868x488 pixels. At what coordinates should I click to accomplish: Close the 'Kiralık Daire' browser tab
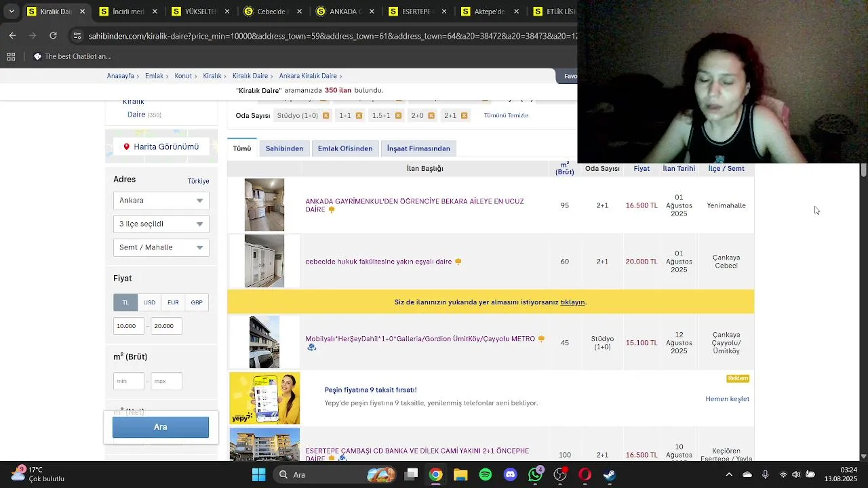point(82,12)
